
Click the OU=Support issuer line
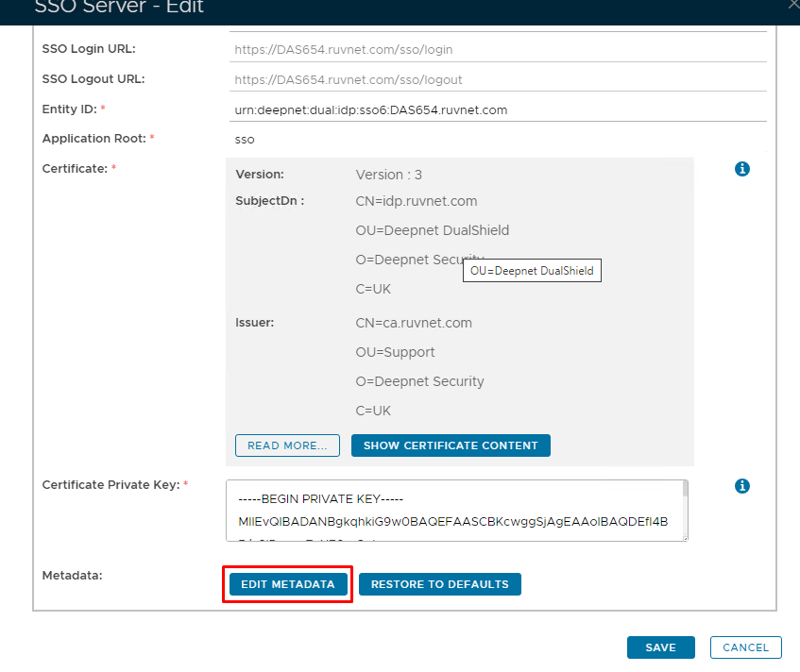click(x=396, y=352)
